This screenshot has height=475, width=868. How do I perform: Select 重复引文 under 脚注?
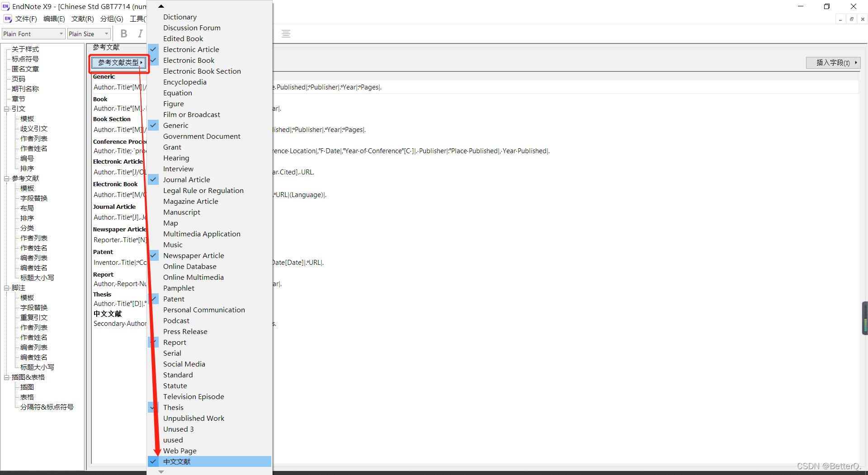[x=34, y=318]
